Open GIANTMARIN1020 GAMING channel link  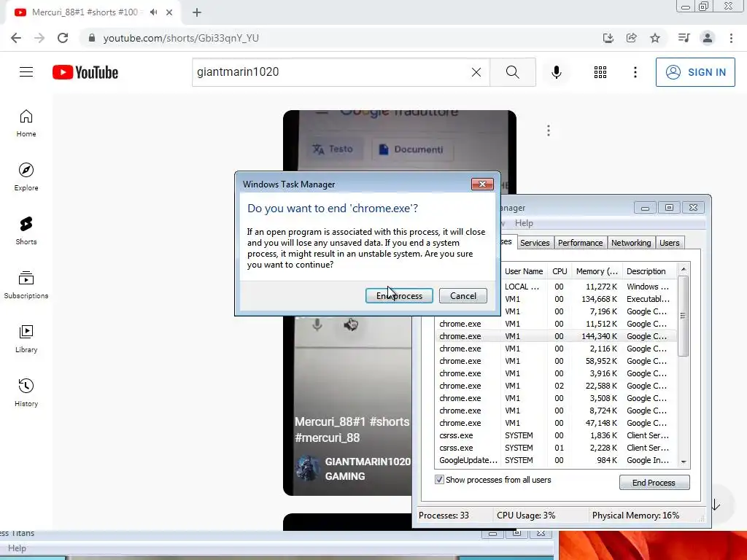(x=368, y=469)
